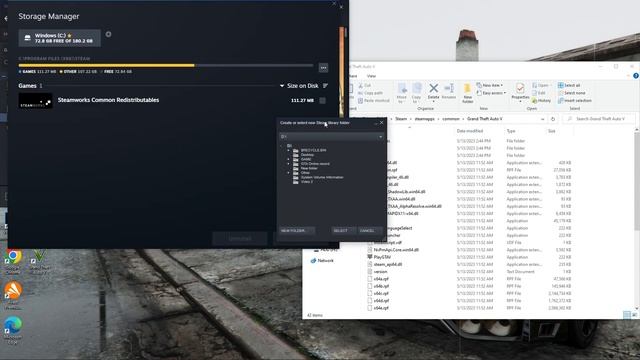The height and width of the screenshot is (360, 640).
Task: Sort by Size column header
Action: (x=551, y=131)
